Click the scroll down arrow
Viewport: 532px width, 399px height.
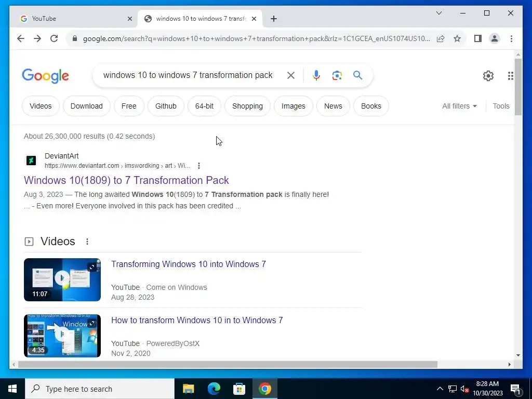518,355
